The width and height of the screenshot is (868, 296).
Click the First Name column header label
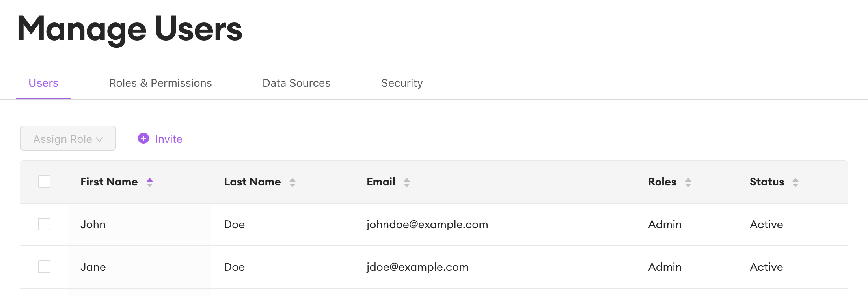(x=109, y=182)
